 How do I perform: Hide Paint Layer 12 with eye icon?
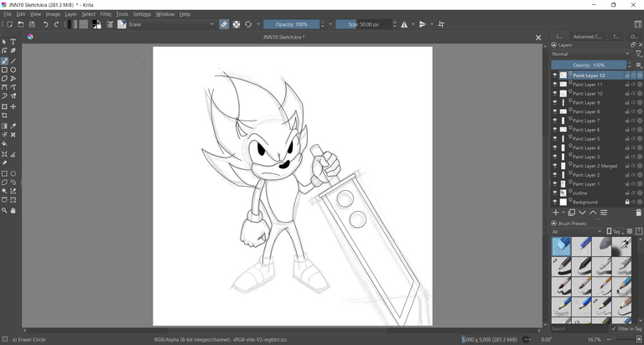(x=555, y=75)
